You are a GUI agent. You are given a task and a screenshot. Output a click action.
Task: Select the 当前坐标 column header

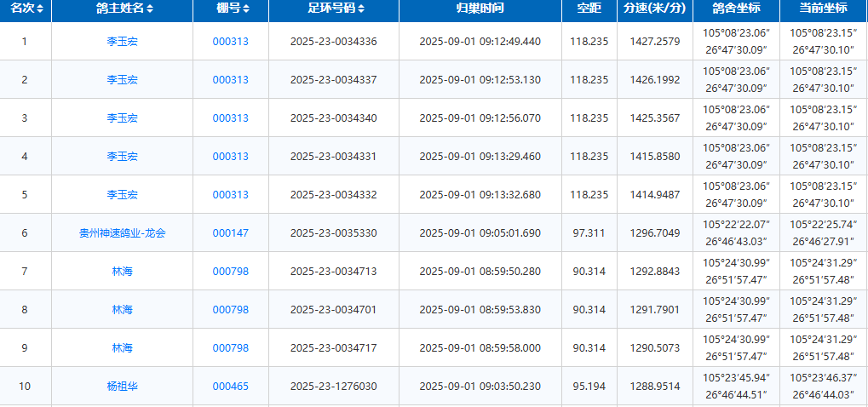(x=824, y=9)
